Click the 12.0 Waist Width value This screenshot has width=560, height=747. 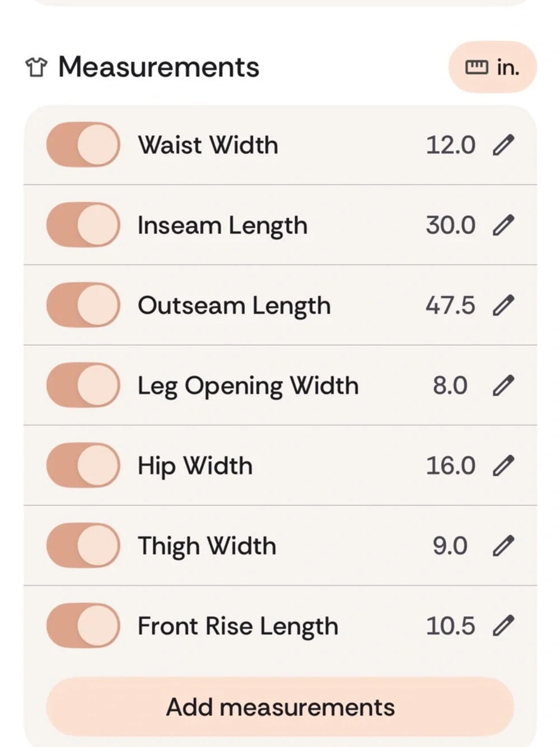[450, 145]
